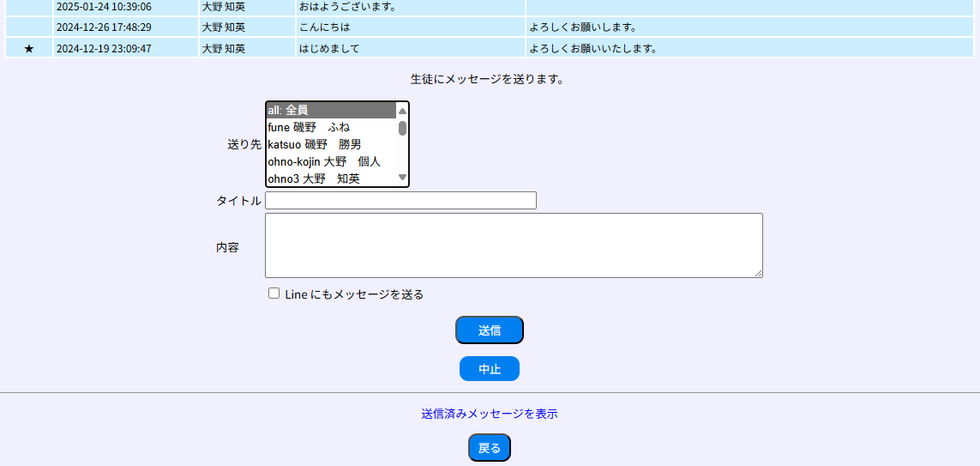
Task: Click the 'はじめまして' message row title
Action: pos(329,49)
